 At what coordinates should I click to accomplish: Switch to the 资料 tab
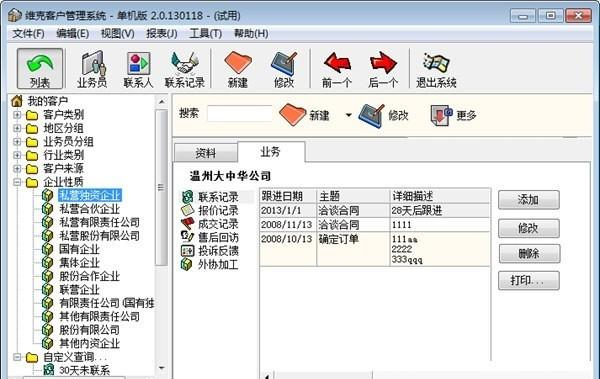tap(206, 153)
